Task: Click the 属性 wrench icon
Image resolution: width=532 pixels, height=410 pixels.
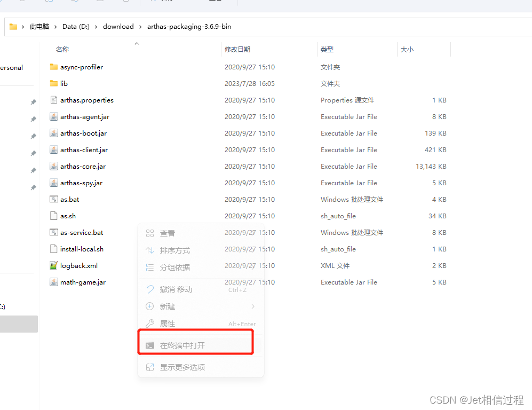Action: click(x=150, y=324)
